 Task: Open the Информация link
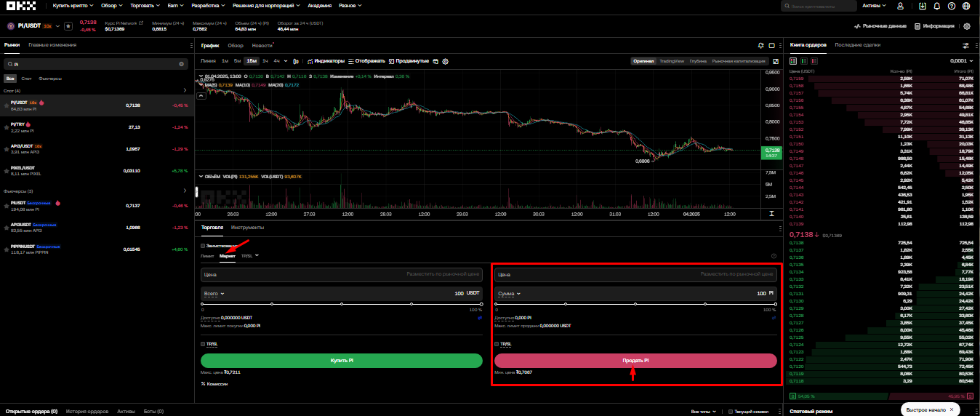(x=935, y=26)
